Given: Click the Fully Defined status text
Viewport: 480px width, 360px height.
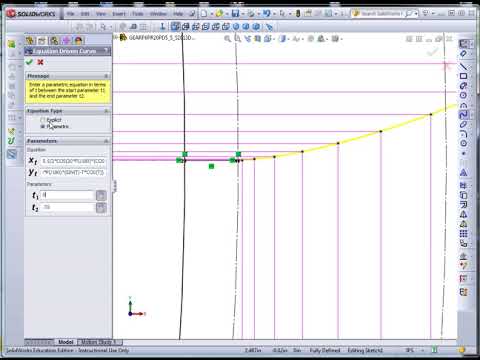Looking at the screenshot, I should (325, 350).
